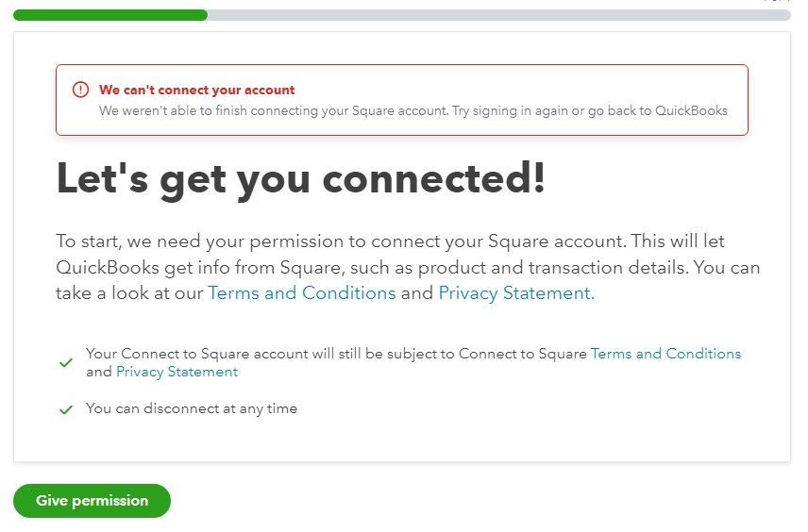
Task: Open Connect to Square Terms and Conditions link
Action: (665, 354)
